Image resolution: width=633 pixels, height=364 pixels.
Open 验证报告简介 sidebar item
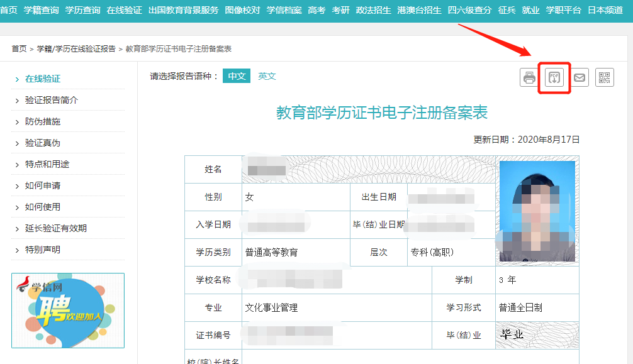(x=51, y=100)
